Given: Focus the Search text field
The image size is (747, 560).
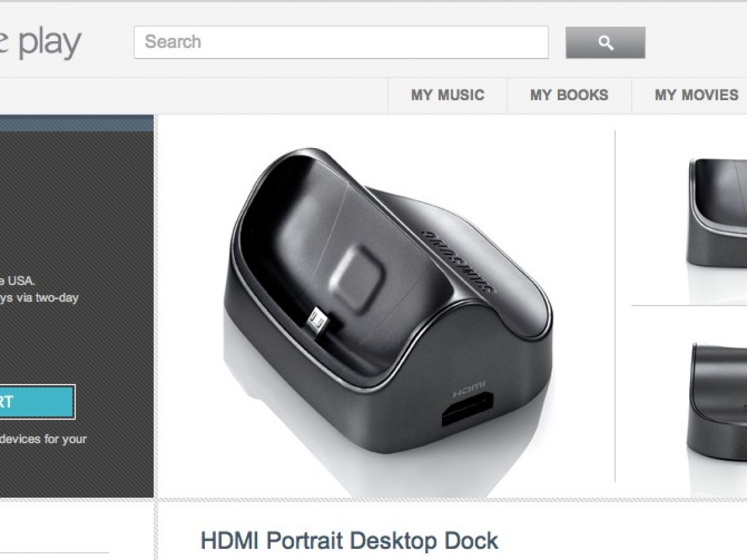Looking at the screenshot, I should point(341,42).
